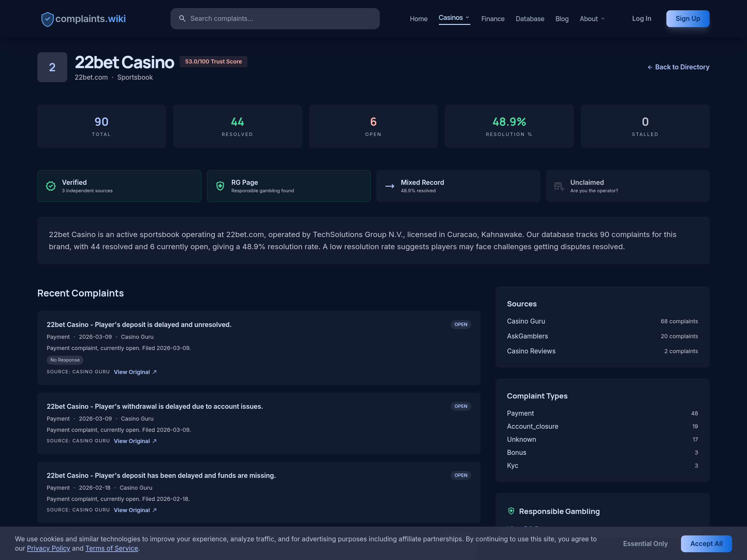The height and width of the screenshot is (560, 747).
Task: View Original for deposit delayed funds missing complaint
Action: point(135,510)
